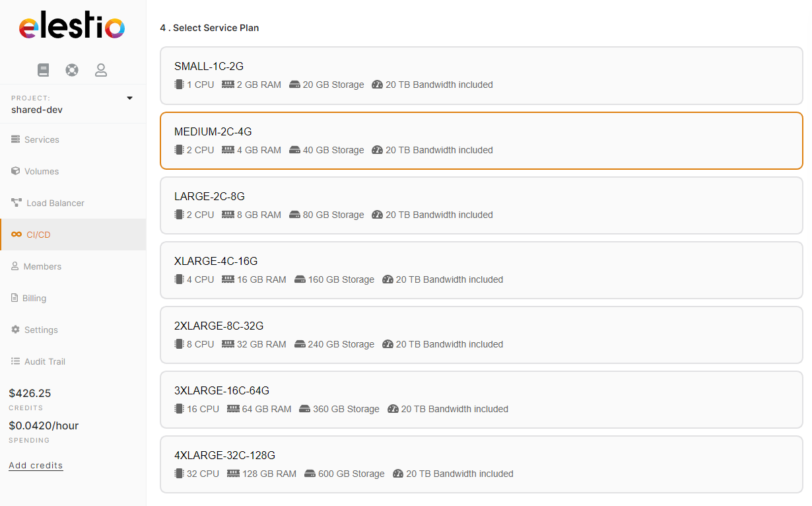The width and height of the screenshot is (812, 506).
Task: Click the Volumes cube icon
Action: pyautogui.click(x=16, y=171)
